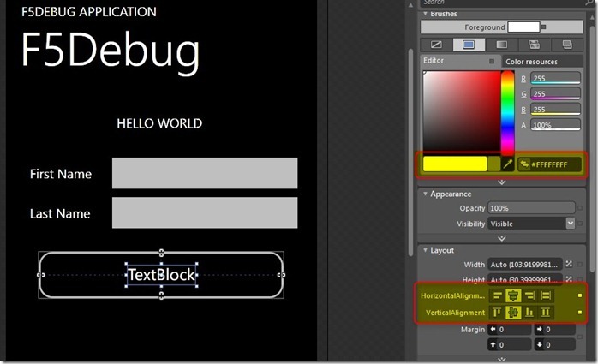This screenshot has width=598, height=364.
Task: Click the Width value field
Action: pyautogui.click(x=525, y=264)
